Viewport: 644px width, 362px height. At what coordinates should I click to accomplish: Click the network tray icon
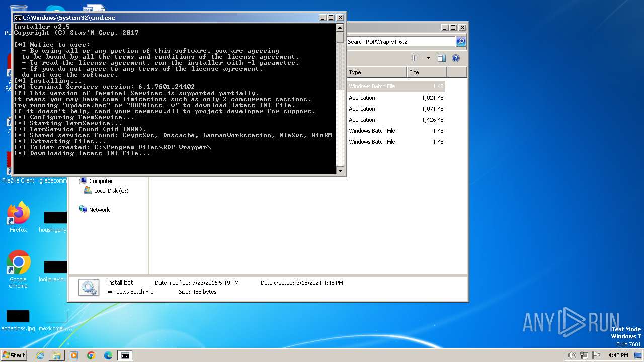tap(585, 355)
